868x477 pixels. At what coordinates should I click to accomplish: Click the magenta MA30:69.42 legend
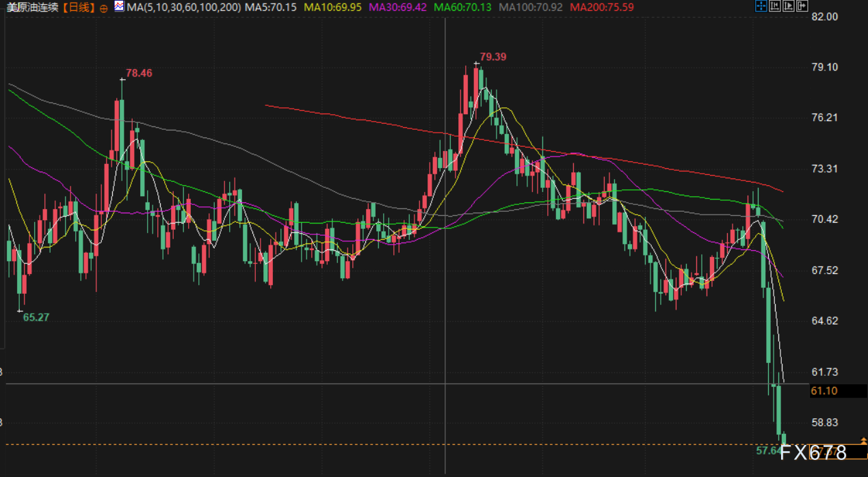pyautogui.click(x=398, y=8)
